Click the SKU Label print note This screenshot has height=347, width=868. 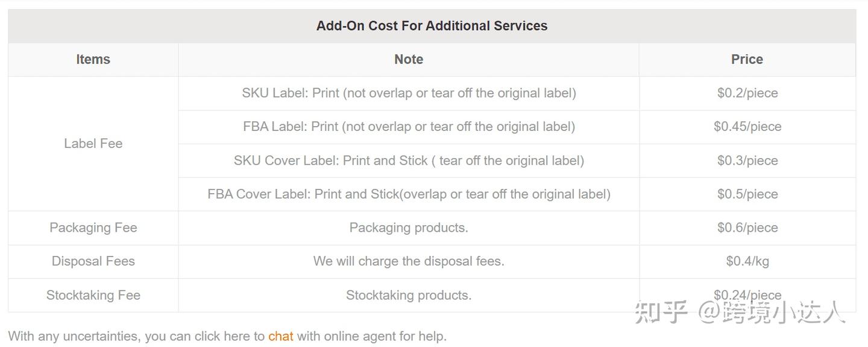click(x=409, y=93)
